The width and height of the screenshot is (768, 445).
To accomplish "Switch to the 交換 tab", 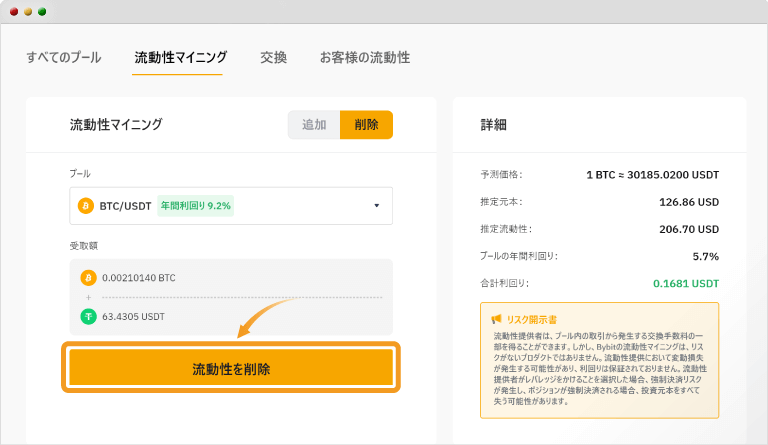I will (x=273, y=57).
